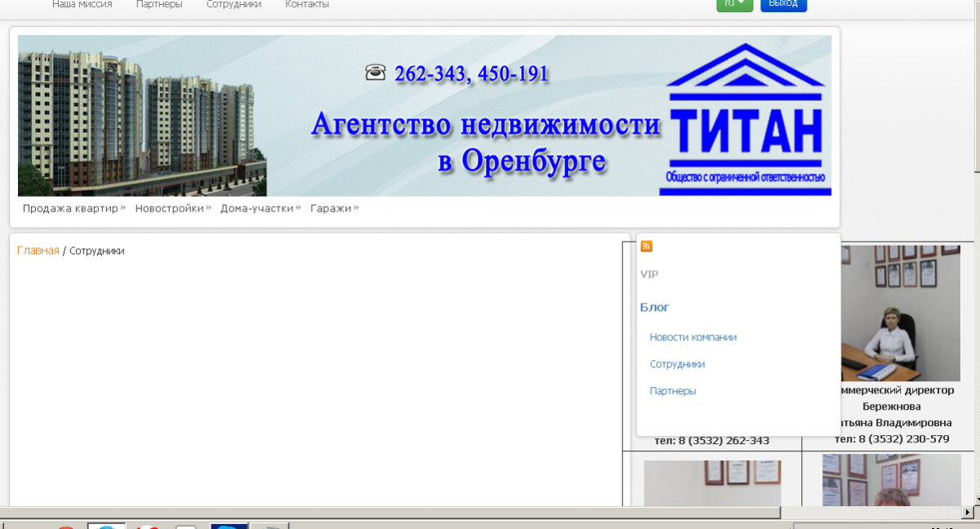
Task: Open Партнеры in the blog sidebar
Action: [x=673, y=391]
